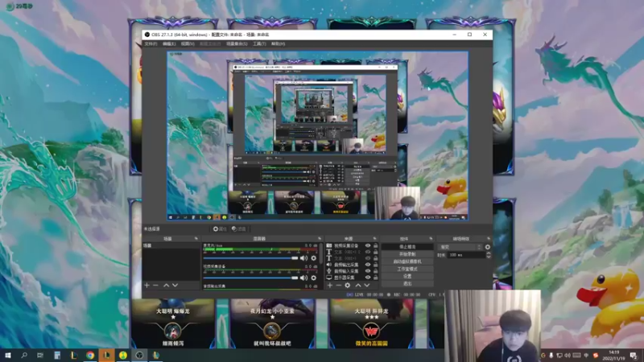
Task: Move selected source down in Sources dock
Action: click(x=367, y=285)
